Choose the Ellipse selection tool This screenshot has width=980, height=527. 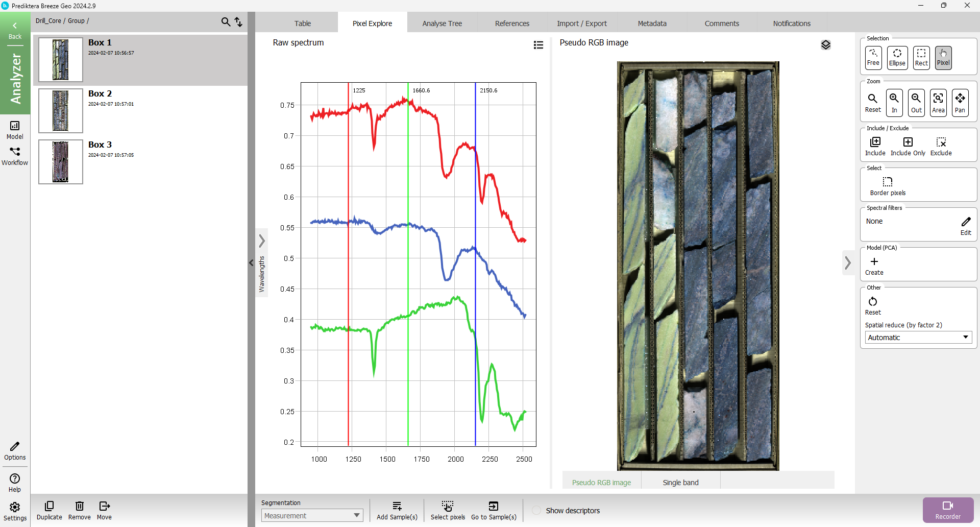[897, 57]
